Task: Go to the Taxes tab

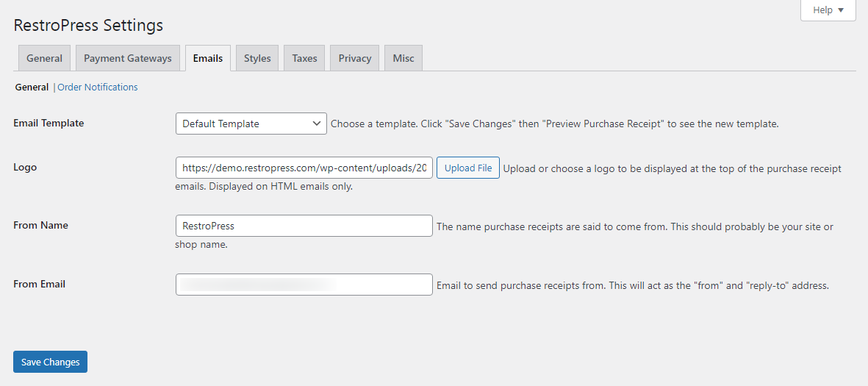Action: point(304,58)
